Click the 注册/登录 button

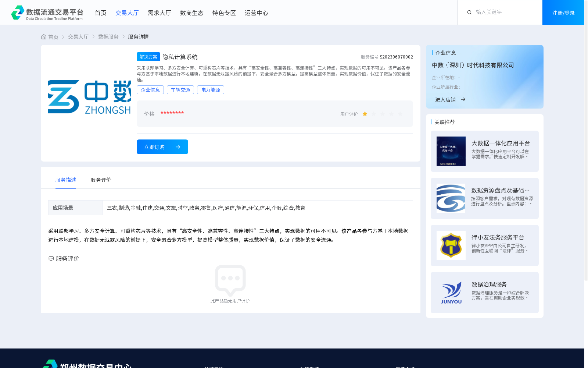pos(563,13)
